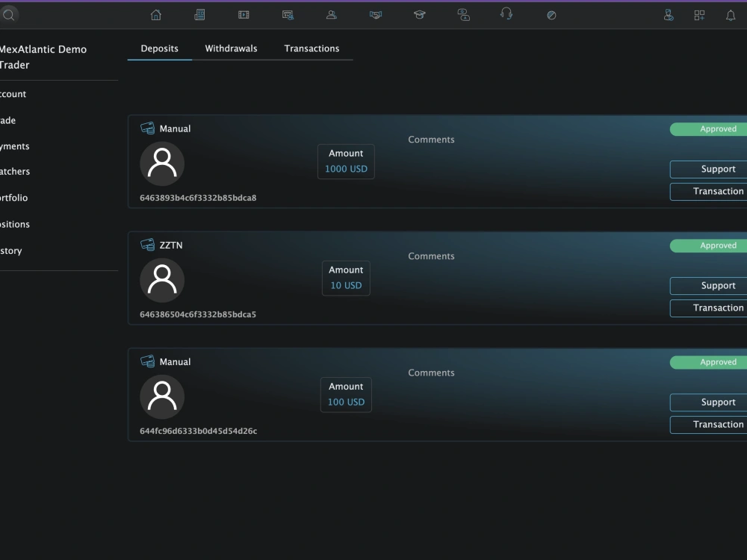Open the verified account icon
This screenshot has width=747, height=560.
click(669, 15)
